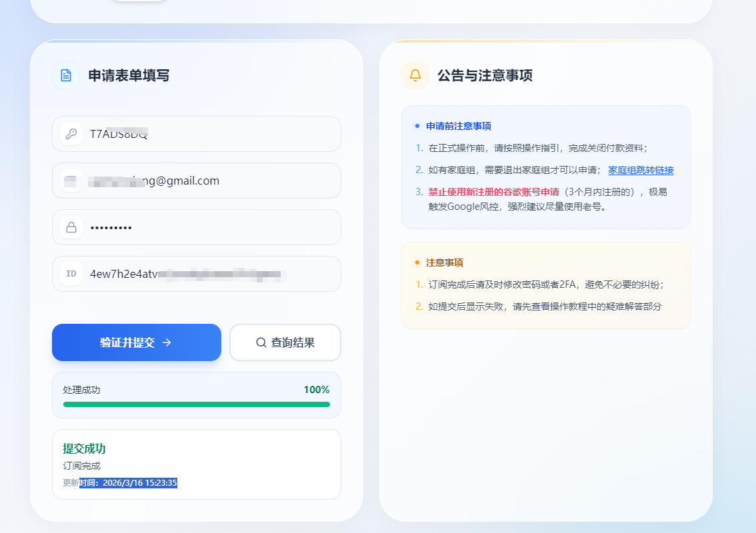Click the green 处理成功 progress bar
The height and width of the screenshot is (533, 756).
(196, 404)
